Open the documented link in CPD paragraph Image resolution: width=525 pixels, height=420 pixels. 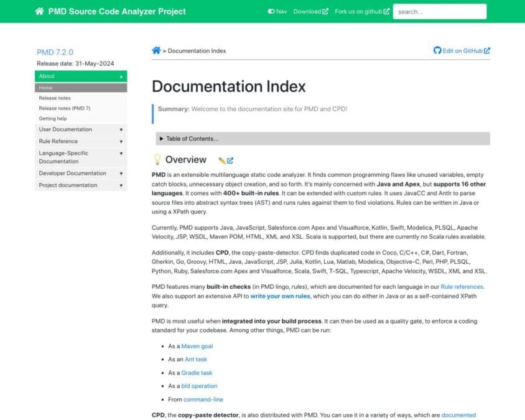point(458,415)
